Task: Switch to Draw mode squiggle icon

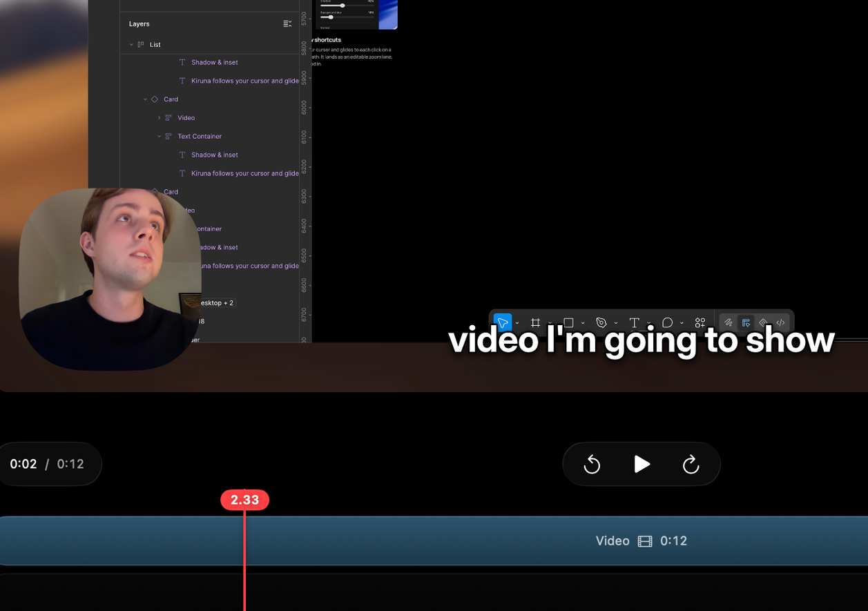Action: 729,322
